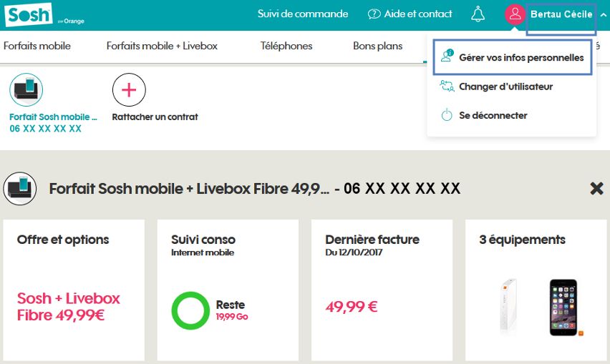Open the notifications bell
Image resolution: width=610 pixels, height=364 pixels.
tap(478, 14)
